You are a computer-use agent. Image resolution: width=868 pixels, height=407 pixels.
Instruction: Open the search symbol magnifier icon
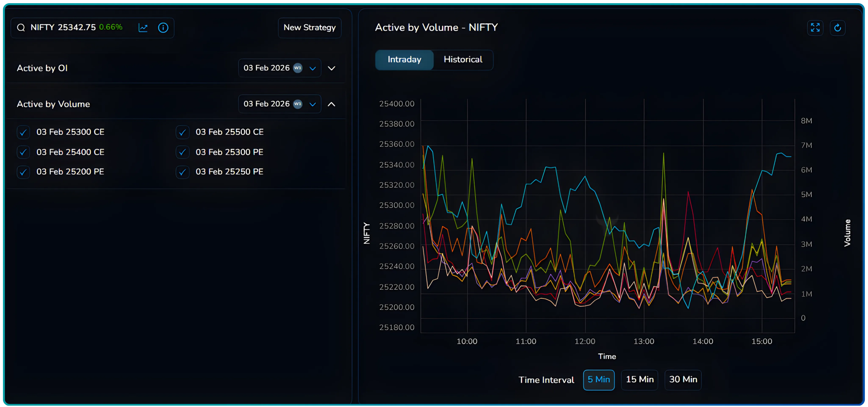(21, 28)
